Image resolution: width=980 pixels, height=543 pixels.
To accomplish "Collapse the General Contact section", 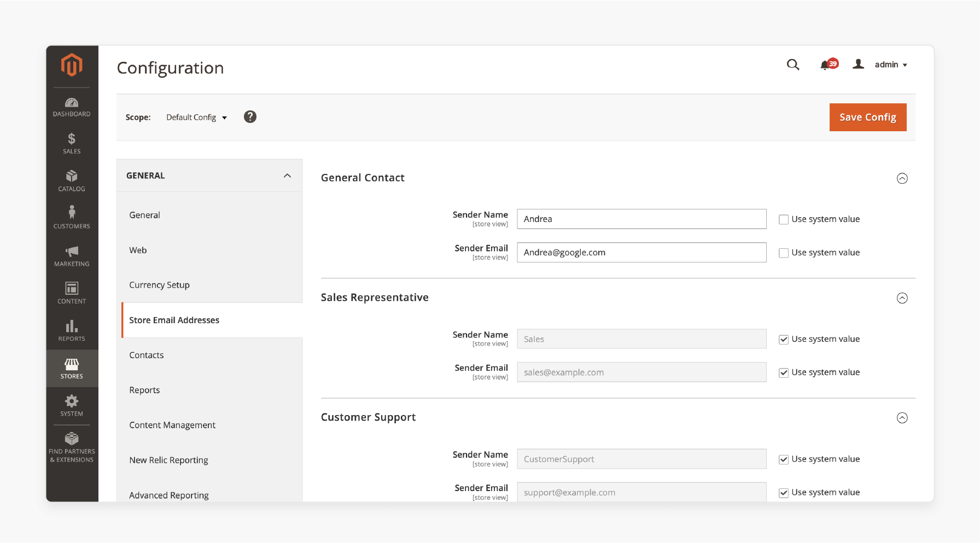I will coord(902,178).
